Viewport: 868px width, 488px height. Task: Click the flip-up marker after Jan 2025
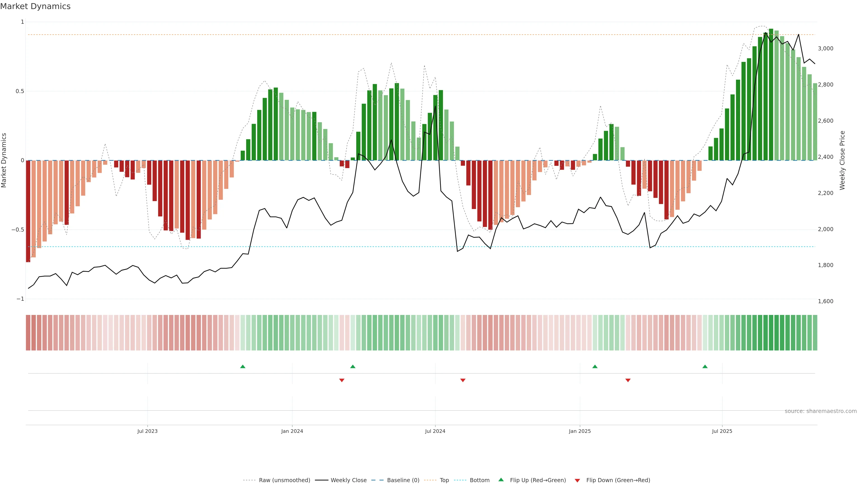click(595, 366)
